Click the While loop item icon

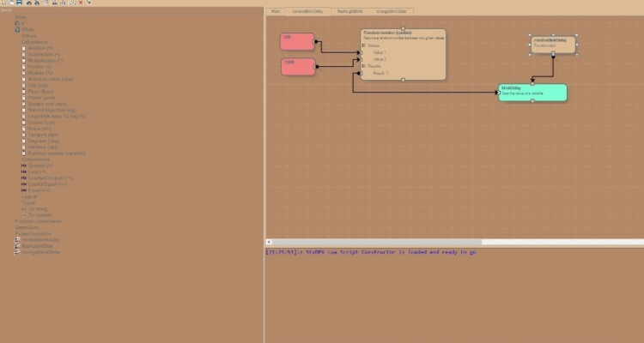point(17,29)
